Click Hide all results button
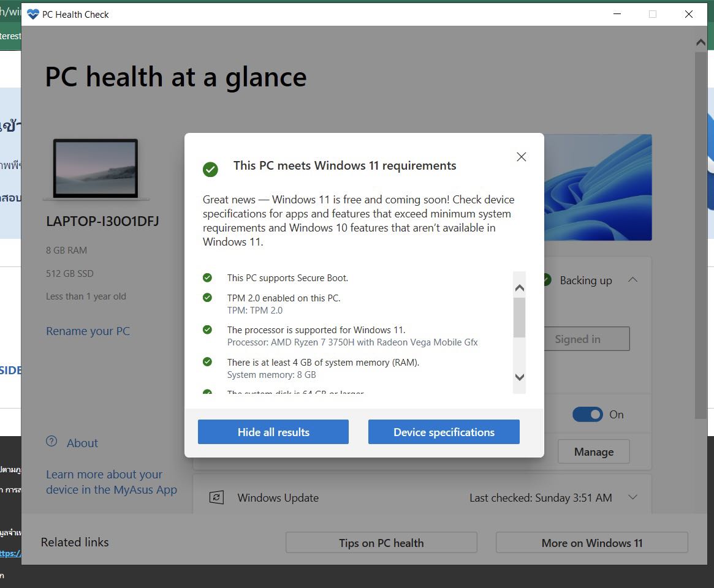Viewport: 714px width, 588px height. tap(273, 432)
